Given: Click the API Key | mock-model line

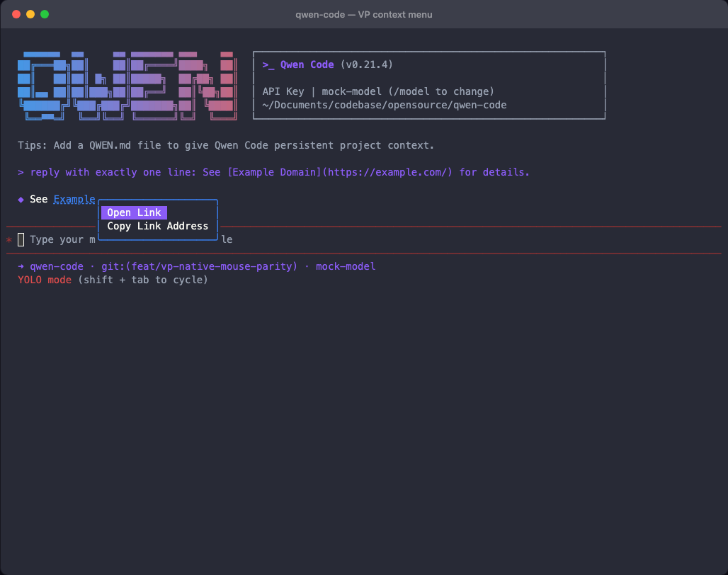Looking at the screenshot, I should coord(378,91).
